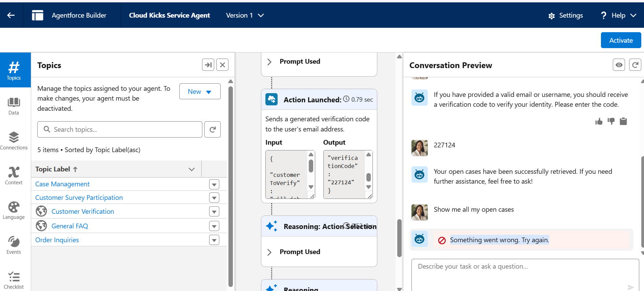Click the General FAQ globe icon
This screenshot has height=291, width=644.
tap(41, 226)
